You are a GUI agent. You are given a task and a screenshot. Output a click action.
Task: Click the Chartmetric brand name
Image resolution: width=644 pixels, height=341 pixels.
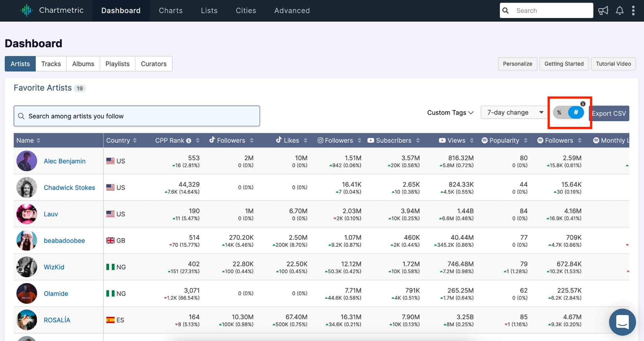[x=61, y=10]
